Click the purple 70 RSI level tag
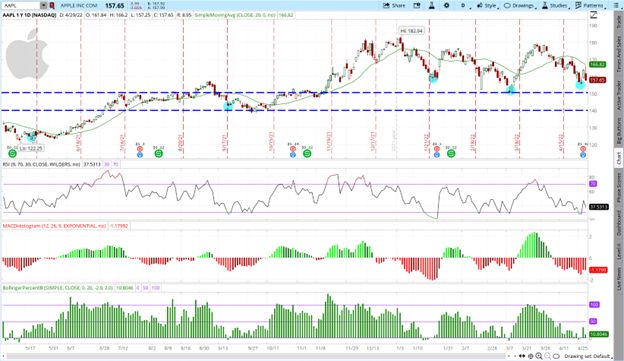The width and height of the screenshot is (624, 361). 593,184
